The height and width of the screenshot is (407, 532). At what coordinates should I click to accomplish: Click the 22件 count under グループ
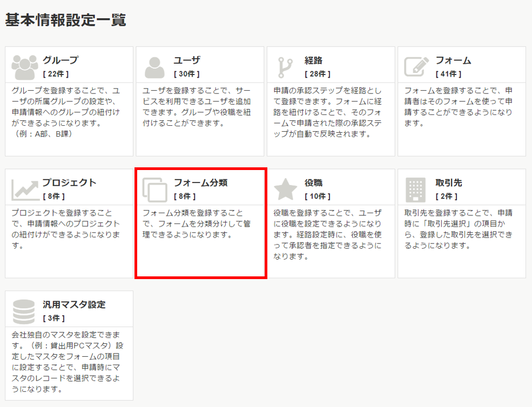[56, 74]
